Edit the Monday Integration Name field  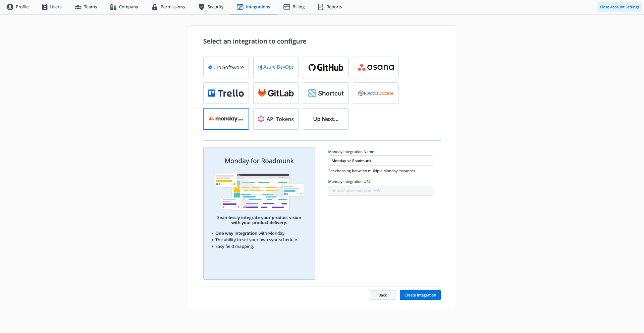(380, 161)
